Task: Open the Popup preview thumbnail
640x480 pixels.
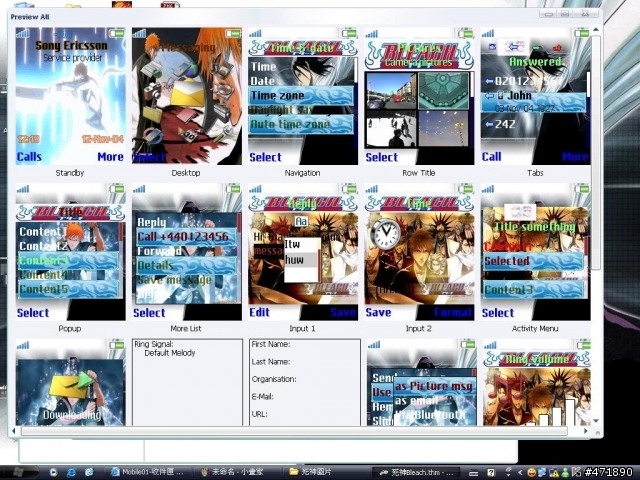Action: pyautogui.click(x=70, y=252)
